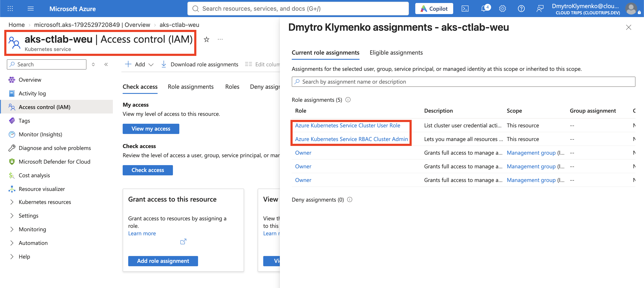This screenshot has height=288, width=644.
Task: Open portal settings gear
Action: click(503, 9)
